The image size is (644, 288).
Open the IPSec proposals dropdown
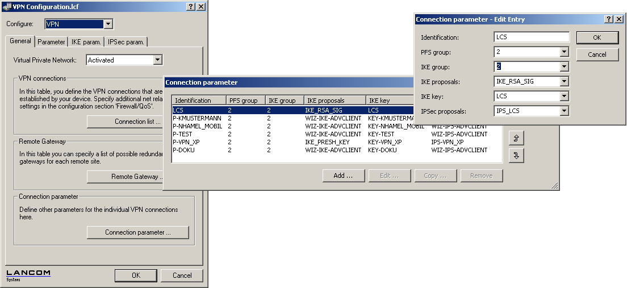564,111
